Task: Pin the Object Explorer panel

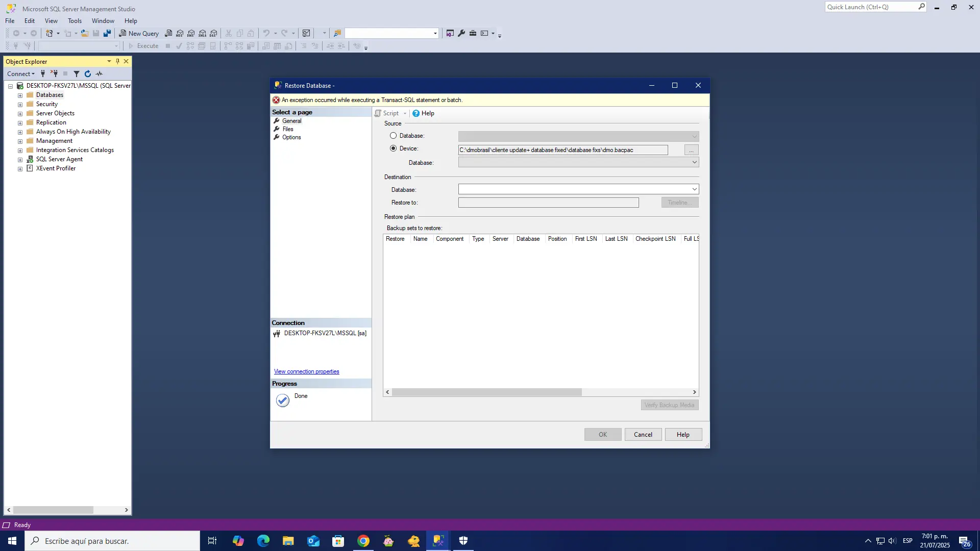Action: [117, 61]
